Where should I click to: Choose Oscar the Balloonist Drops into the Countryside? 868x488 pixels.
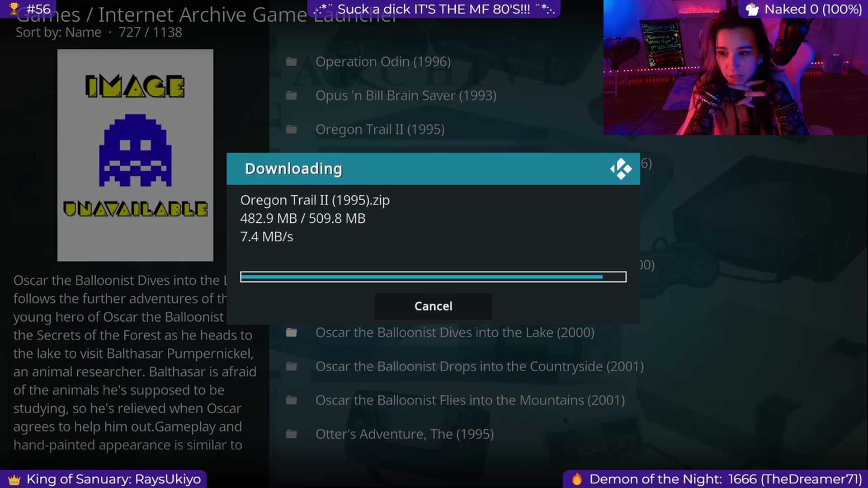(480, 366)
